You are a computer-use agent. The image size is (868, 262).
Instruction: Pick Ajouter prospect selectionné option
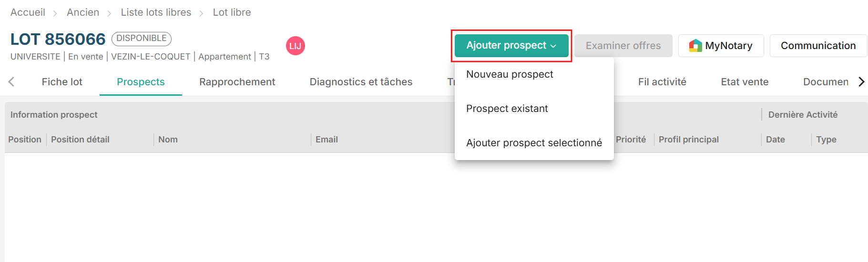[533, 143]
